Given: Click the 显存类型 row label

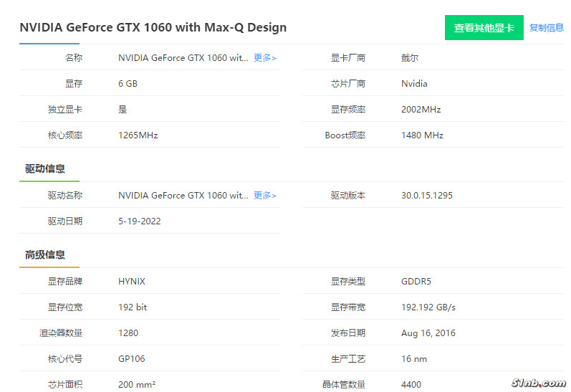Looking at the screenshot, I should 348,281.
